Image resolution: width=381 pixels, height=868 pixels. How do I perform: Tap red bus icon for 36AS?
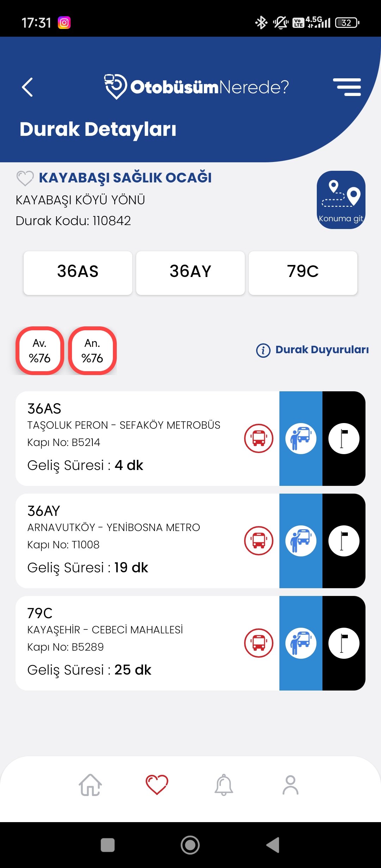(x=259, y=438)
